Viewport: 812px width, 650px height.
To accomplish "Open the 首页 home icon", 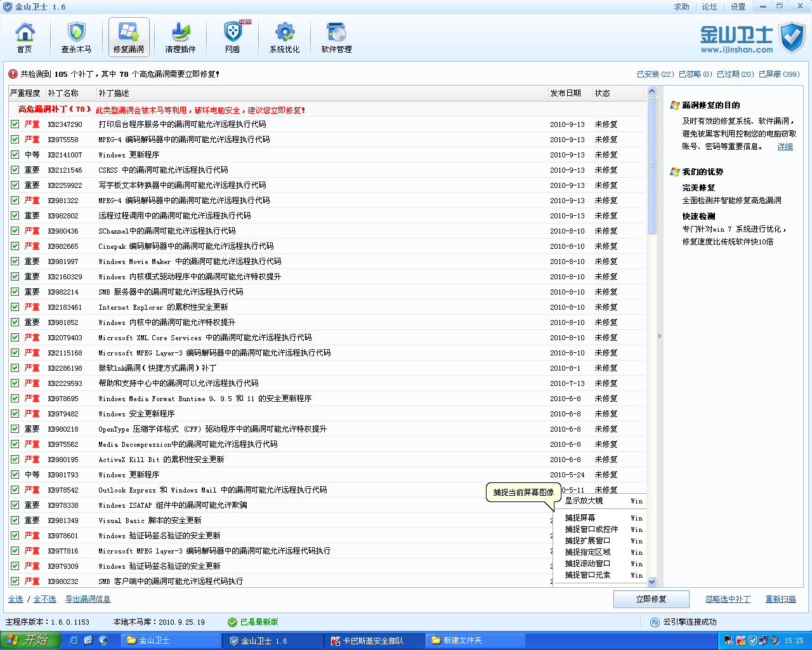I will (x=25, y=37).
